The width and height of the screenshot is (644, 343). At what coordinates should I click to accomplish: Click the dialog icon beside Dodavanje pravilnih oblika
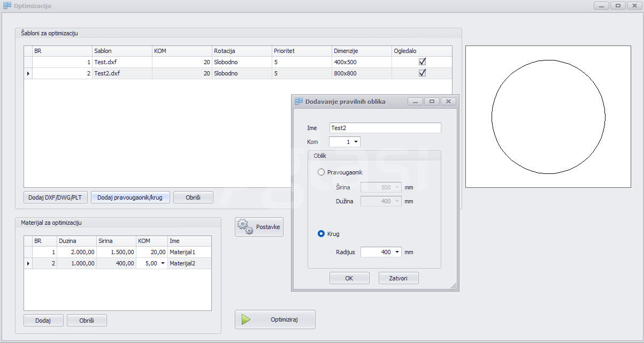[299, 101]
